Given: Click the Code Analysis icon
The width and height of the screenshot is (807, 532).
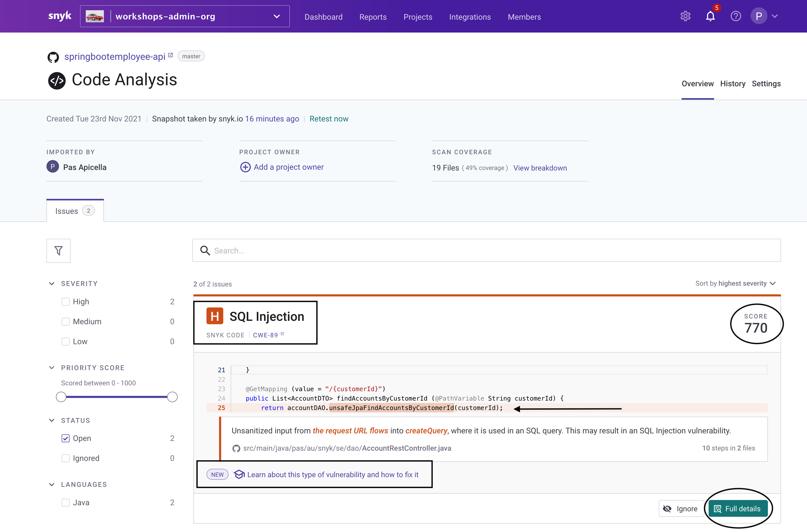Looking at the screenshot, I should pyautogui.click(x=57, y=81).
